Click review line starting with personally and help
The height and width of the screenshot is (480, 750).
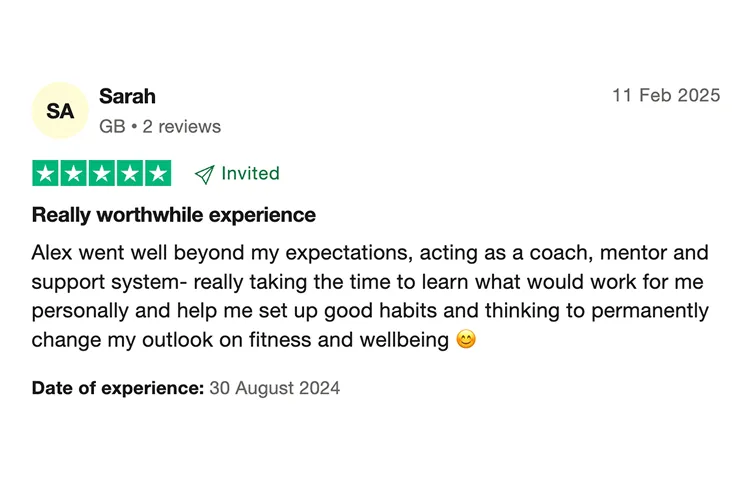(370, 311)
